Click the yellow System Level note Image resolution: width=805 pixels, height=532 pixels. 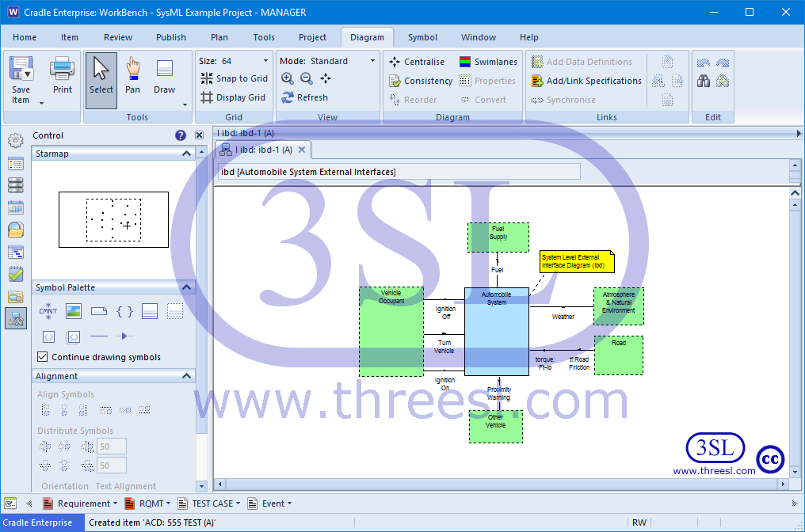click(577, 261)
